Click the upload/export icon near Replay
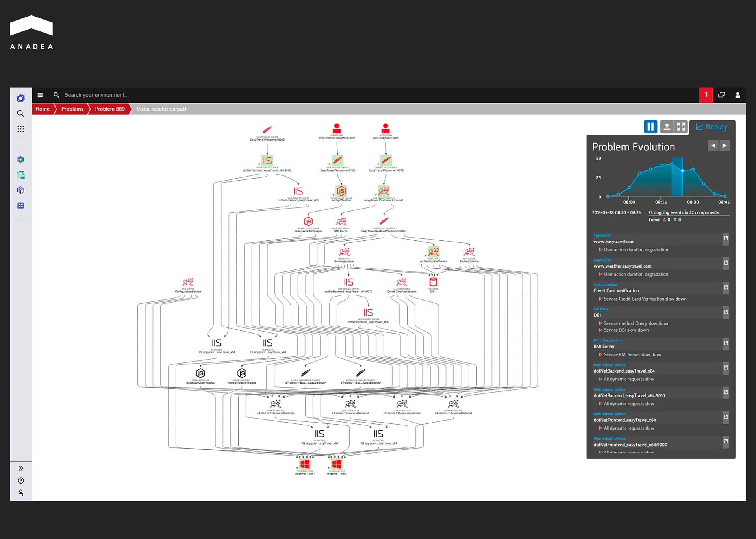This screenshot has height=539, width=756. pyautogui.click(x=667, y=126)
